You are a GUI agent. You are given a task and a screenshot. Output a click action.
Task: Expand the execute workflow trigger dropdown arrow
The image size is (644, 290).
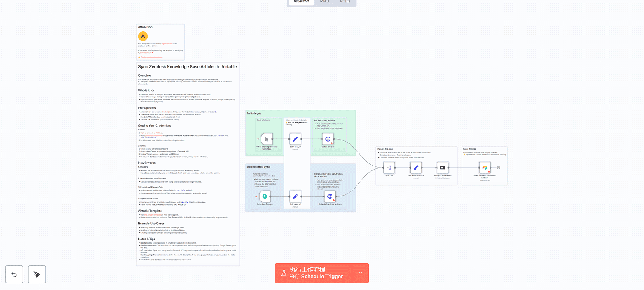[x=360, y=273]
